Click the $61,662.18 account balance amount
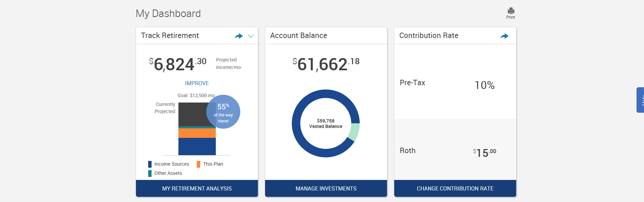Image resolution: width=644 pixels, height=202 pixels. 326,64
